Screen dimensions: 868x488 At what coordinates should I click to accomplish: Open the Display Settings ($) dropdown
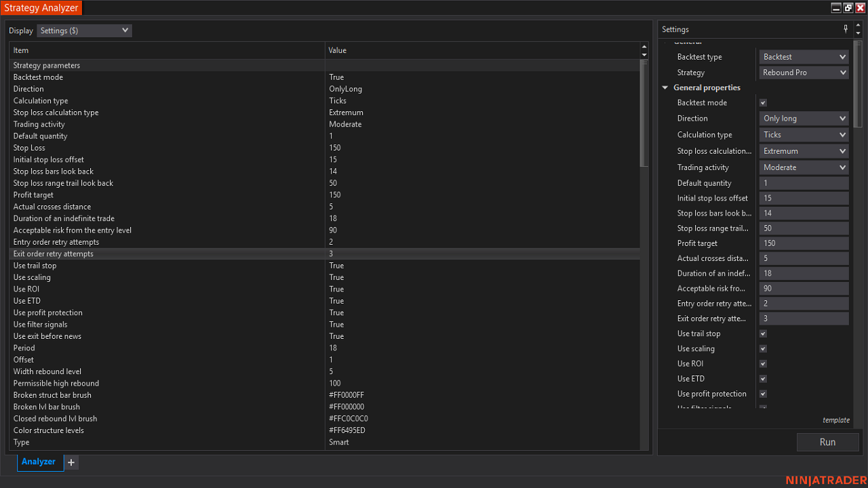(x=84, y=30)
